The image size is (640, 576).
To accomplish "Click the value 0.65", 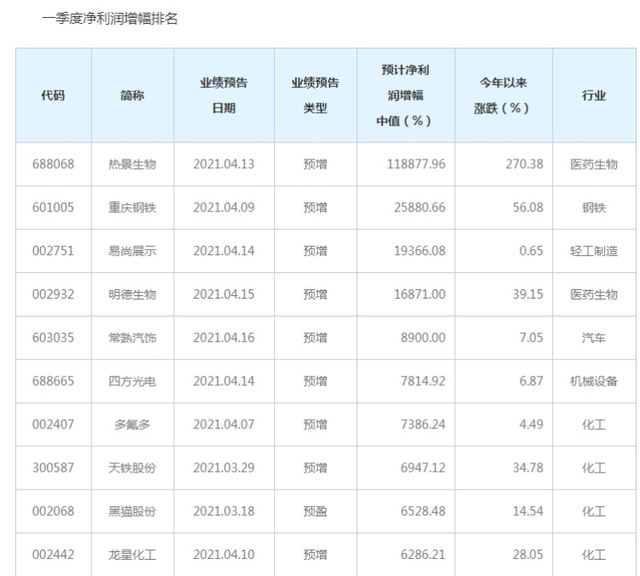I will tap(531, 251).
